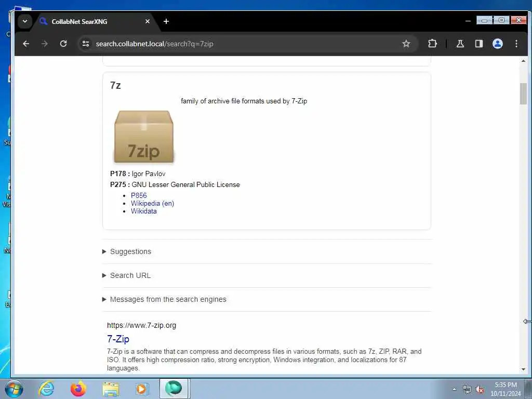Image resolution: width=532 pixels, height=399 pixels.
Task: Click the scrollbar down arrow
Action: 523,369
